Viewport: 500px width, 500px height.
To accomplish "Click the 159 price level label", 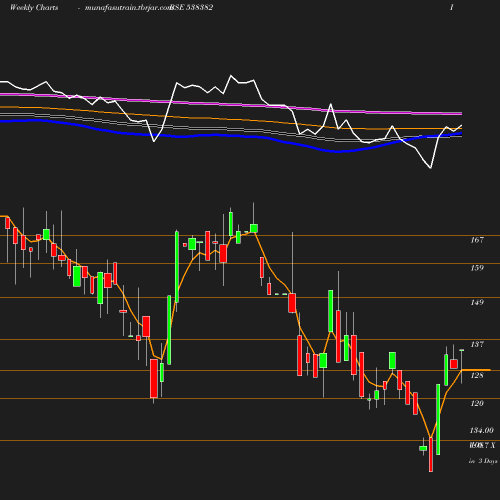I will 477,268.
